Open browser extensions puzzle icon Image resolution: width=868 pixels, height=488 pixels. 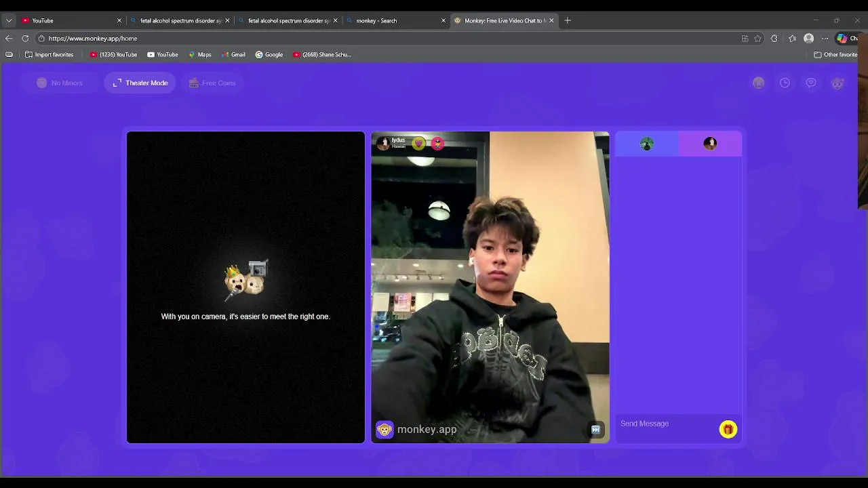click(x=774, y=39)
